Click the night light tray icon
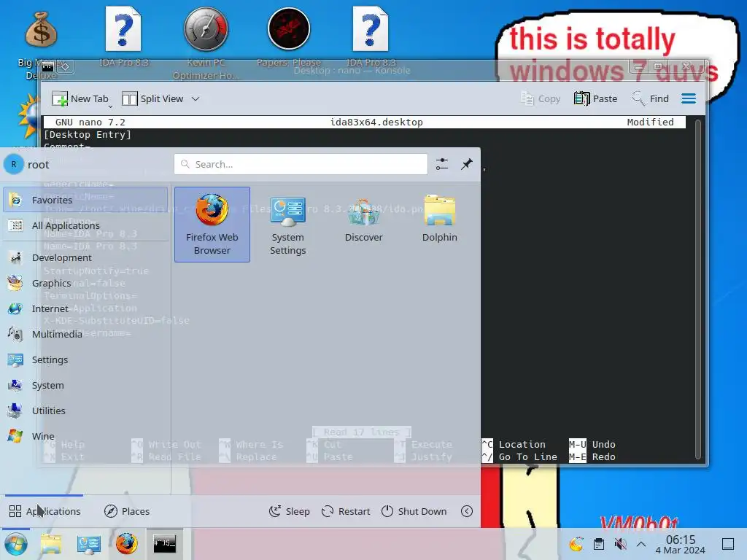Image resolution: width=747 pixels, height=560 pixels. (x=576, y=544)
